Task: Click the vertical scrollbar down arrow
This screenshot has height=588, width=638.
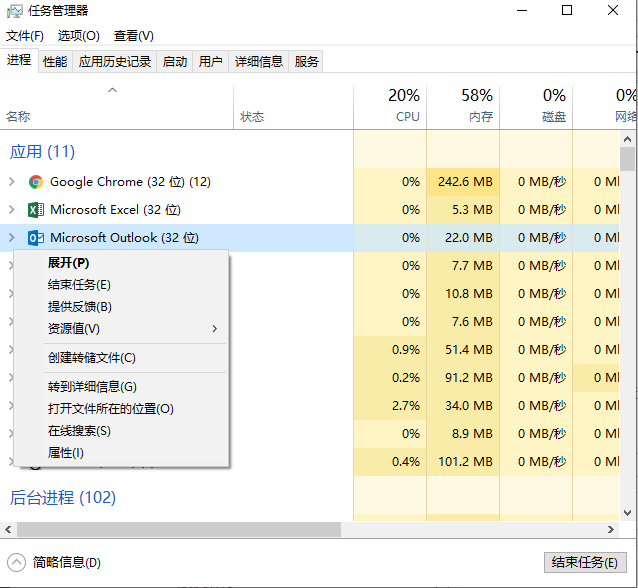Action: click(627, 513)
